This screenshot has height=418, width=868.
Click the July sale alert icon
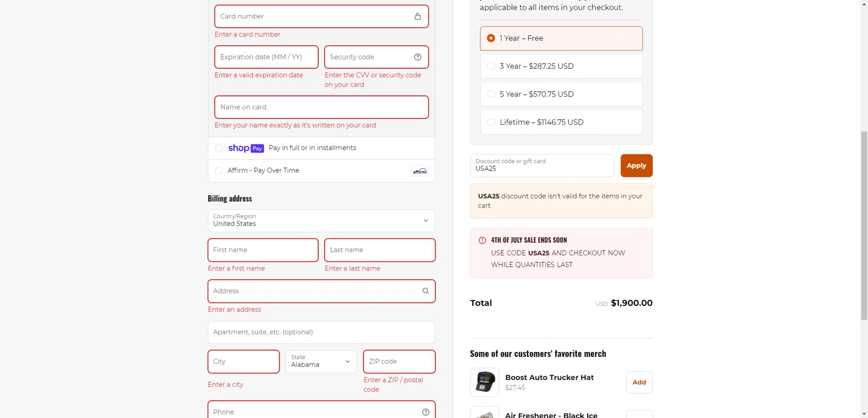[482, 240]
